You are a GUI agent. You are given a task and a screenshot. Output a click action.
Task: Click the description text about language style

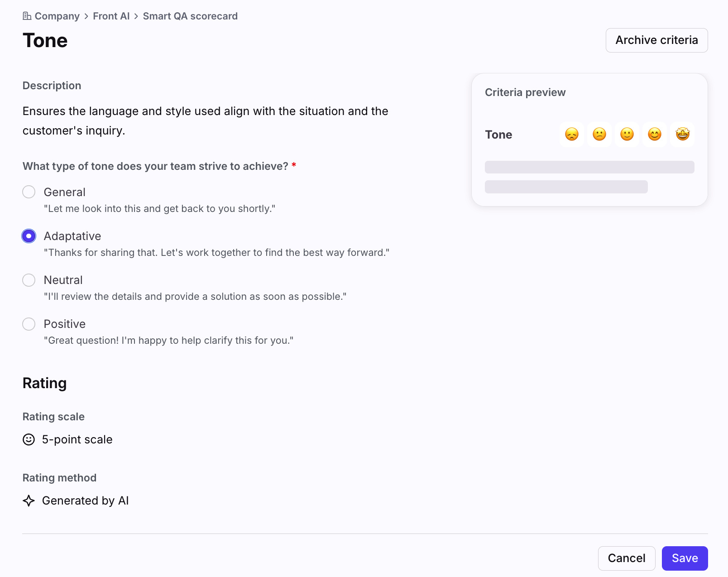click(x=206, y=121)
